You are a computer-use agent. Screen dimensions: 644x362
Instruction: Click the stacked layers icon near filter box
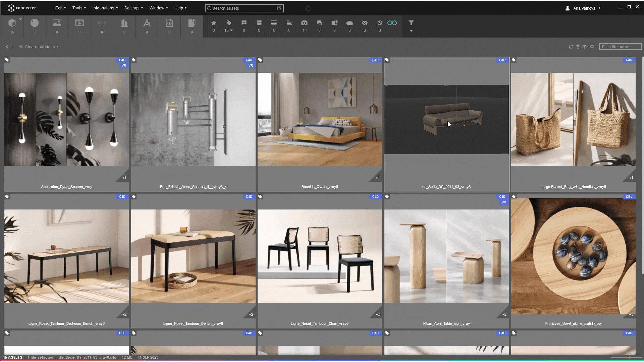584,47
